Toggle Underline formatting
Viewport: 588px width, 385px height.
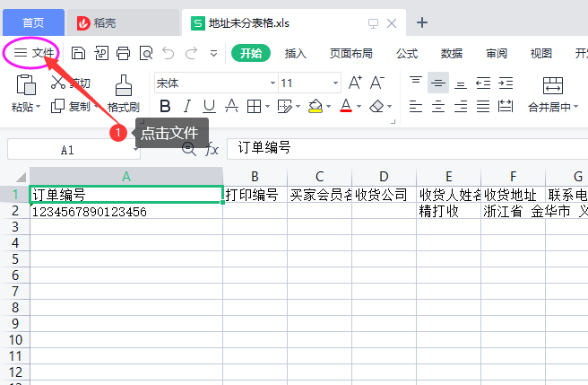[x=209, y=106]
